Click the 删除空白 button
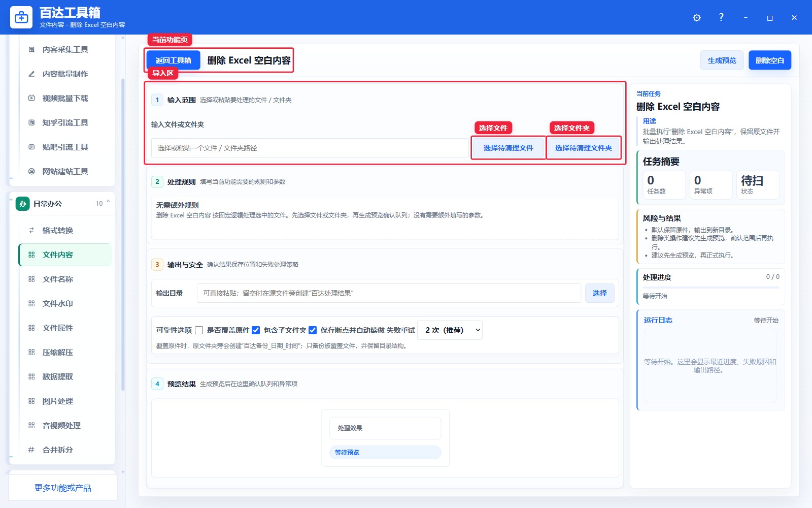This screenshot has height=508, width=812. pyautogui.click(x=770, y=60)
